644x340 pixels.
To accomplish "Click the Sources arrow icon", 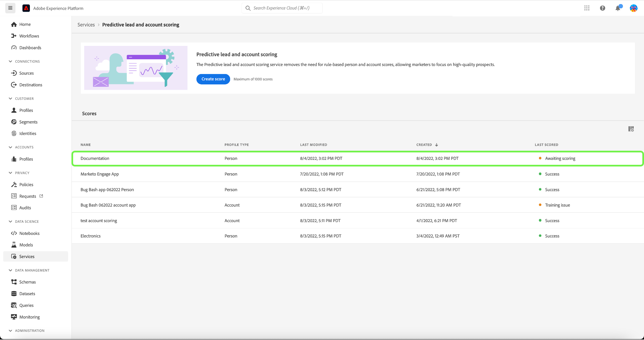I will coord(14,73).
